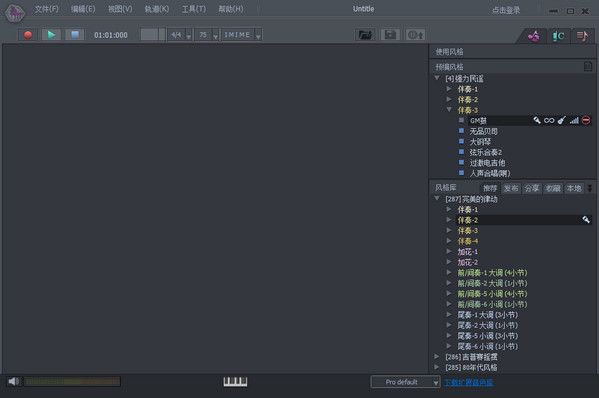Open the Pro default sound bank dropdown
Screen dimensions: 599x398
[405, 382]
